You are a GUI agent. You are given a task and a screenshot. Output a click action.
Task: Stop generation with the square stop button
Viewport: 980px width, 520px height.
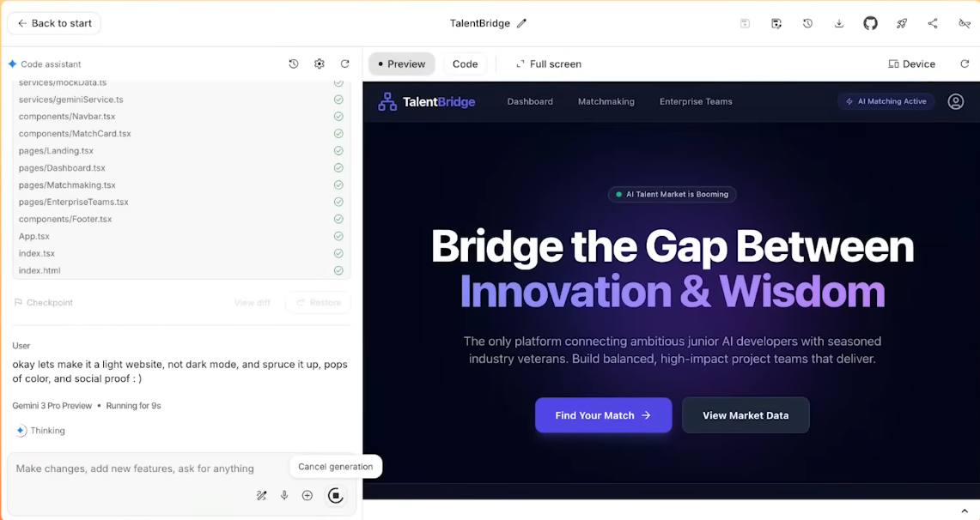click(336, 495)
